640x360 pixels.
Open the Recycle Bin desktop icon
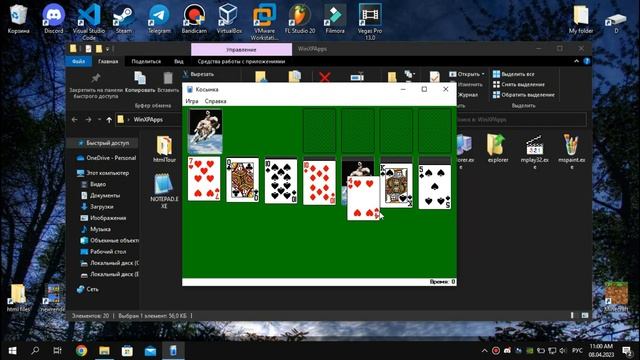pyautogui.click(x=18, y=18)
